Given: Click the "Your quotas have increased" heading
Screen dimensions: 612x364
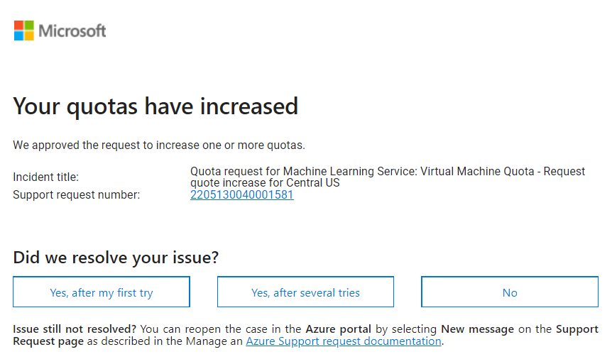Looking at the screenshot, I should 155,106.
